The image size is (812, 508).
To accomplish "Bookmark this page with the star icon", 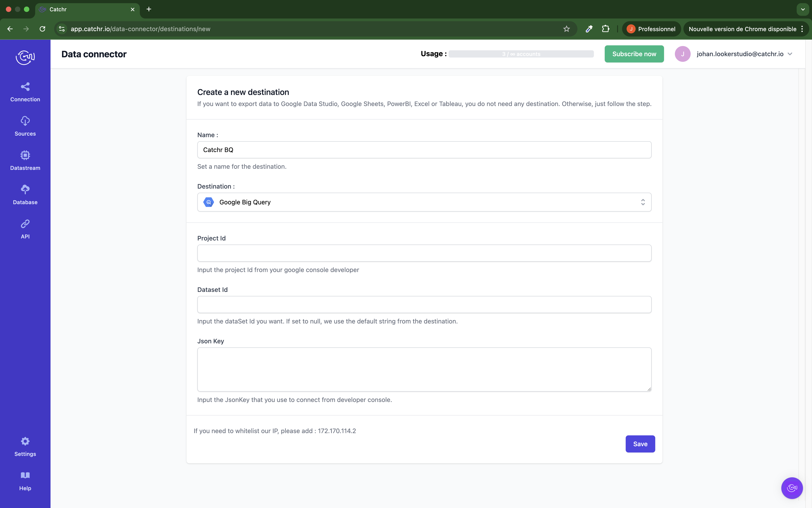I will click(x=566, y=29).
